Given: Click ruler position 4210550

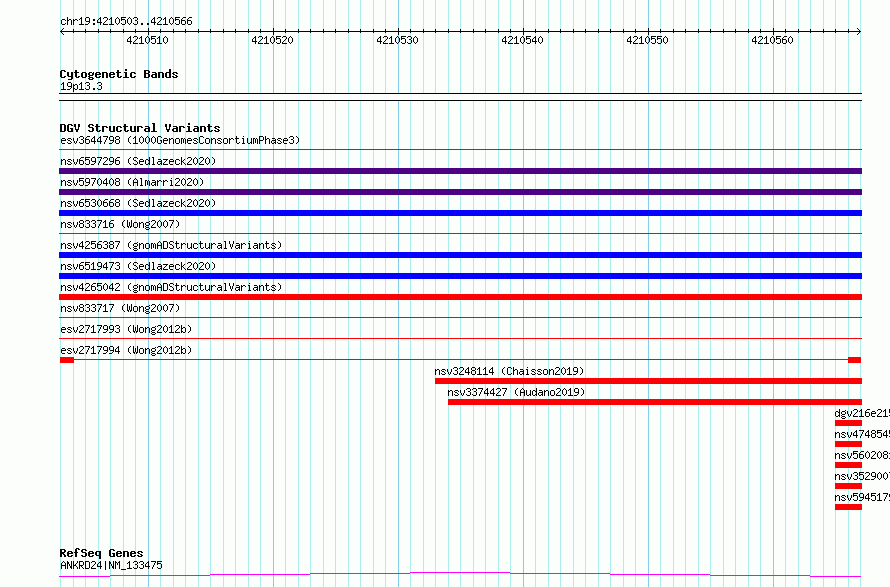Looking at the screenshot, I should click(647, 40).
